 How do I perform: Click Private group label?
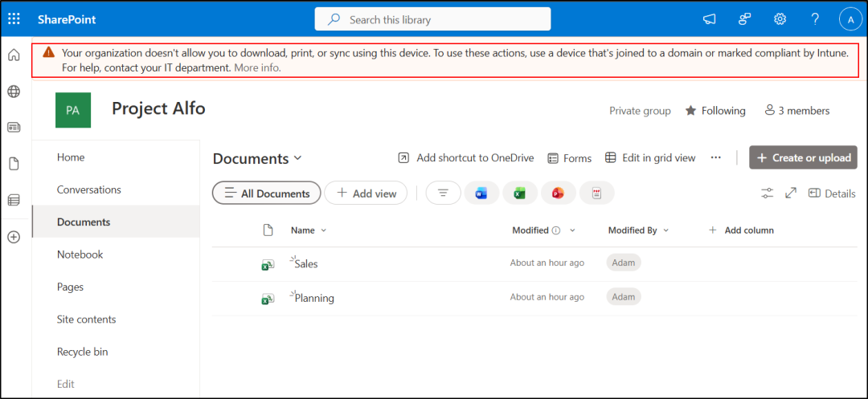click(x=640, y=111)
